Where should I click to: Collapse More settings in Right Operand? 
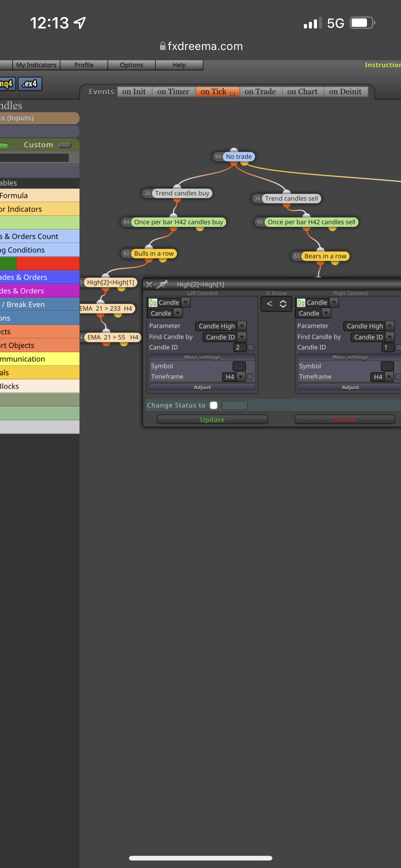pos(350,357)
